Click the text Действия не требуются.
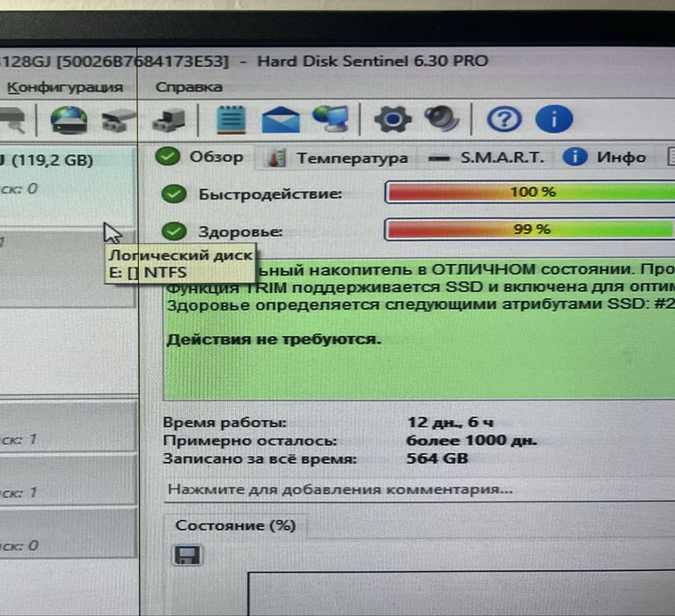This screenshot has height=616, width=675. 274,340
